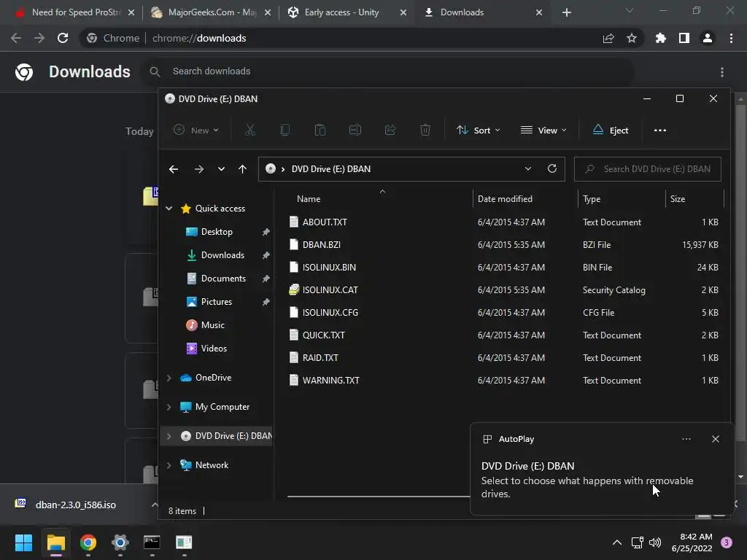Open a new Chrome tab
Viewport: 747px width, 560px height.
[x=566, y=12]
